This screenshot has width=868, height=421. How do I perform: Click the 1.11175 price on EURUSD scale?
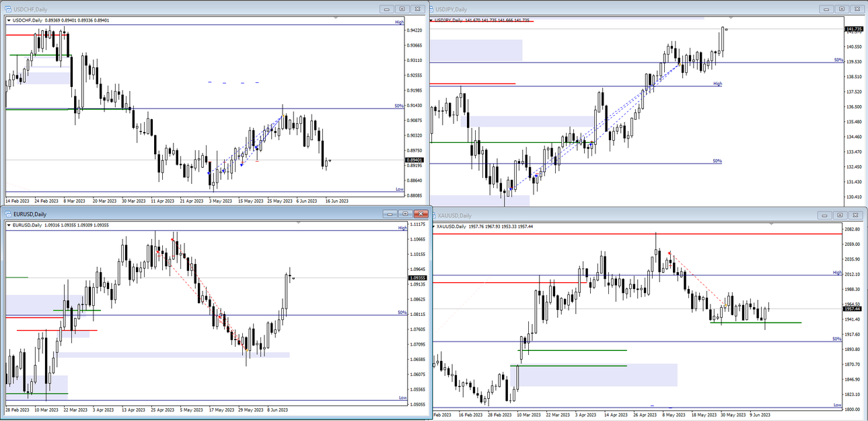pos(418,224)
